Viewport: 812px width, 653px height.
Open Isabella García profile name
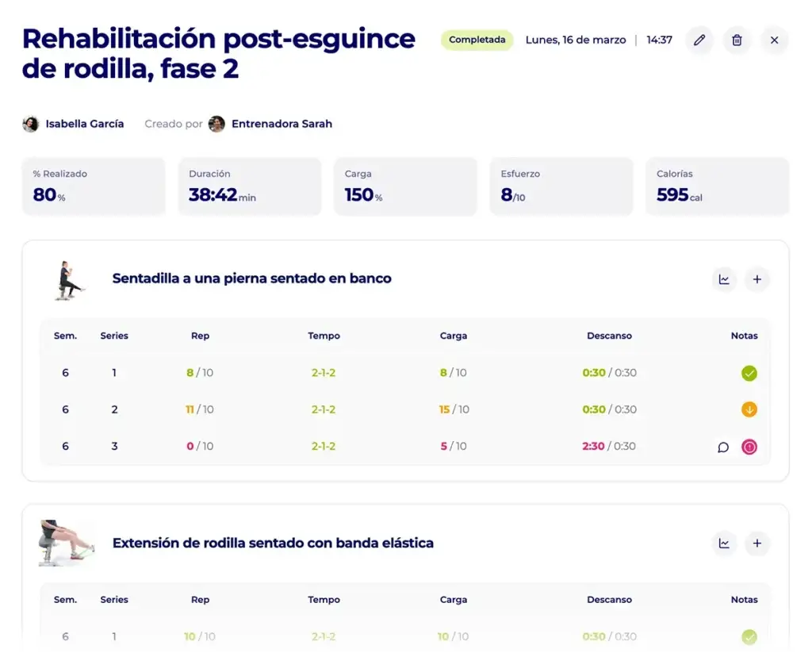[x=84, y=124]
